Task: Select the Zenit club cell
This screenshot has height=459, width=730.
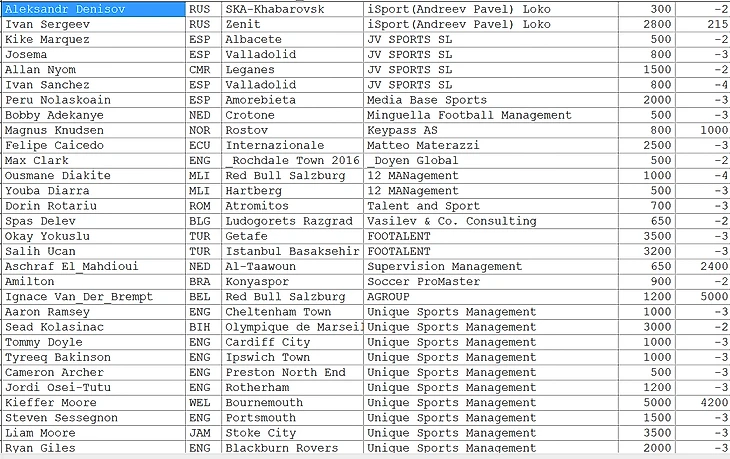Action: (x=292, y=24)
